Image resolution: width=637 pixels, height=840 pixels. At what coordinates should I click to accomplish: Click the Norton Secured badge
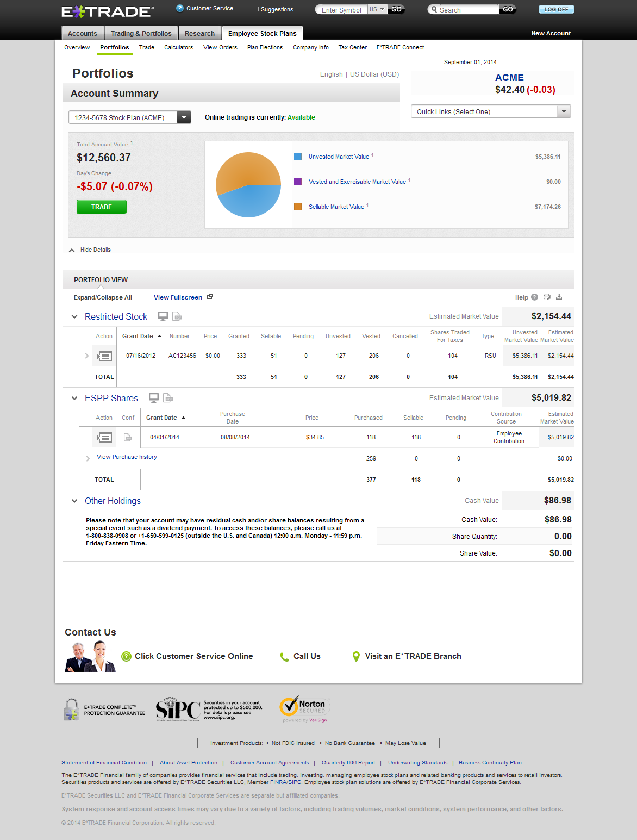pyautogui.click(x=304, y=708)
